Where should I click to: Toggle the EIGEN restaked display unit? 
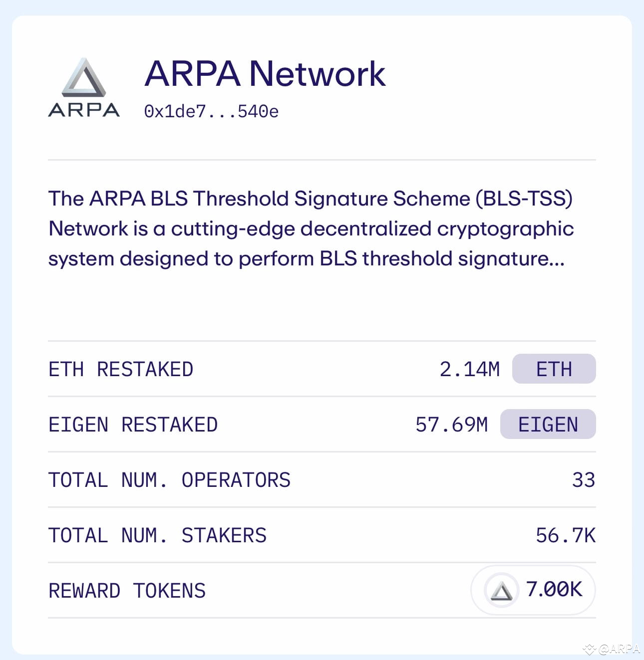tap(548, 425)
